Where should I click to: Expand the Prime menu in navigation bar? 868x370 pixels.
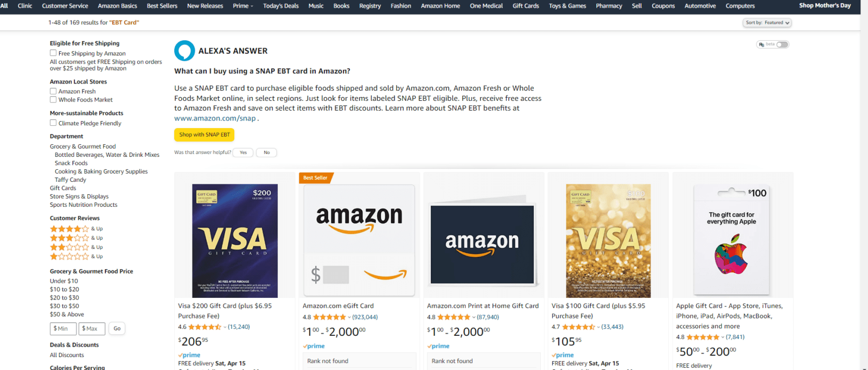[243, 6]
